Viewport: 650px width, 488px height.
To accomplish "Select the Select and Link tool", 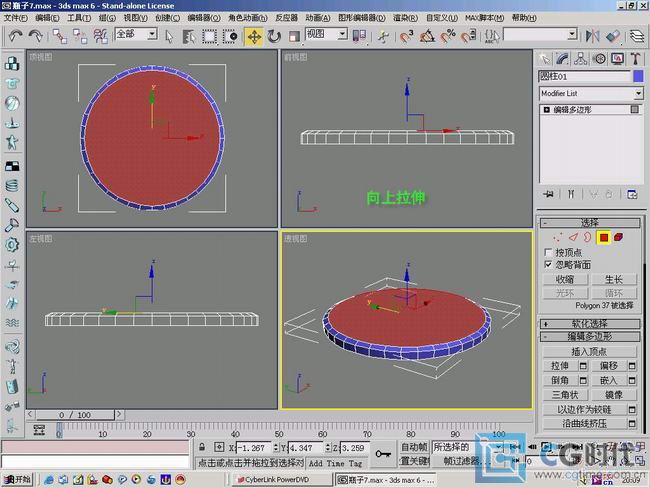I will coord(60,36).
